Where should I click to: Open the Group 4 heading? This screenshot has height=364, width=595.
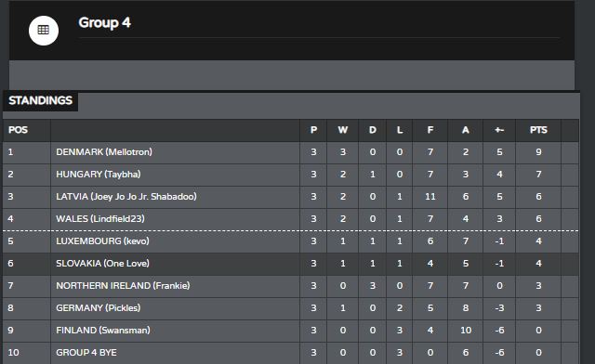pos(104,22)
